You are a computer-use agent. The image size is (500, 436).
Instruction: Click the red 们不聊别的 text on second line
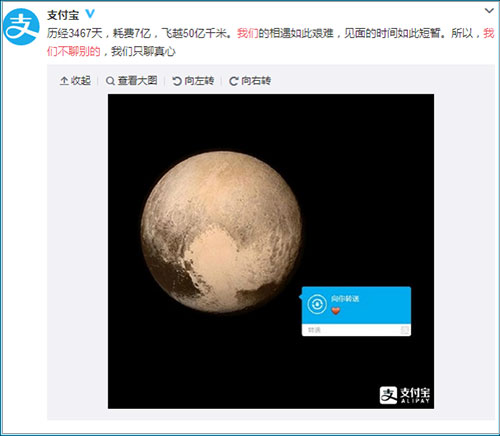[73, 51]
